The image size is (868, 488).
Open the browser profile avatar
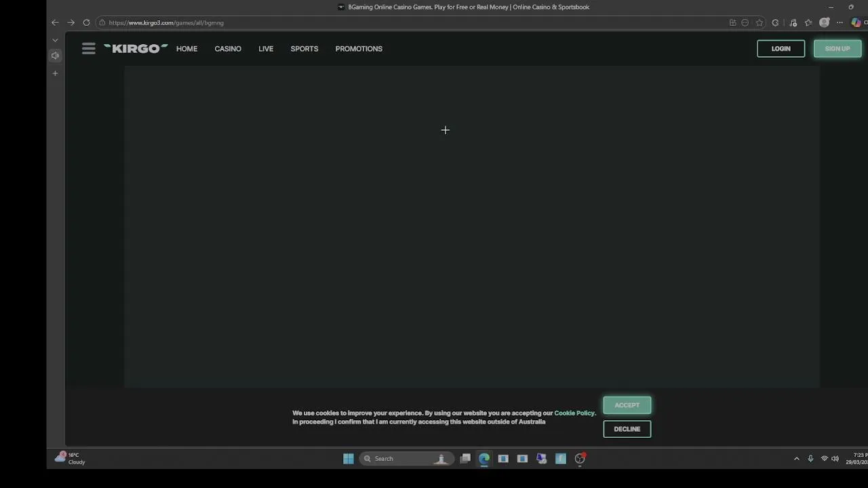[x=825, y=22]
